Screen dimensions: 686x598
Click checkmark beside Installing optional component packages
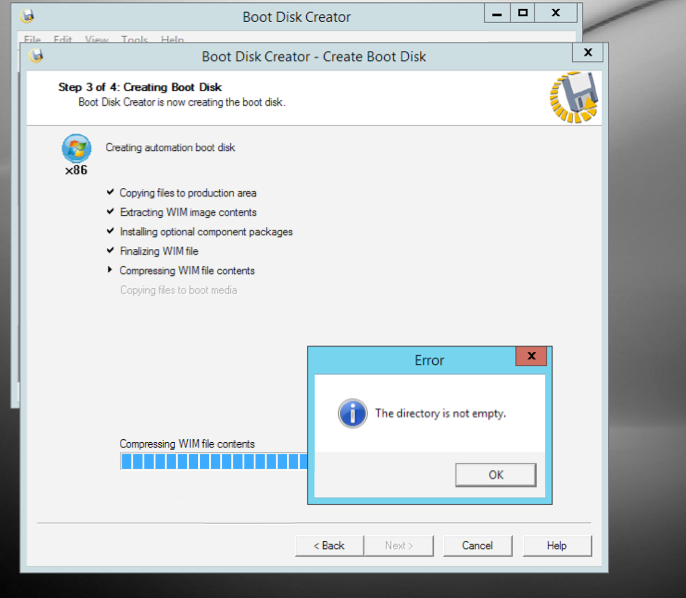tap(110, 231)
